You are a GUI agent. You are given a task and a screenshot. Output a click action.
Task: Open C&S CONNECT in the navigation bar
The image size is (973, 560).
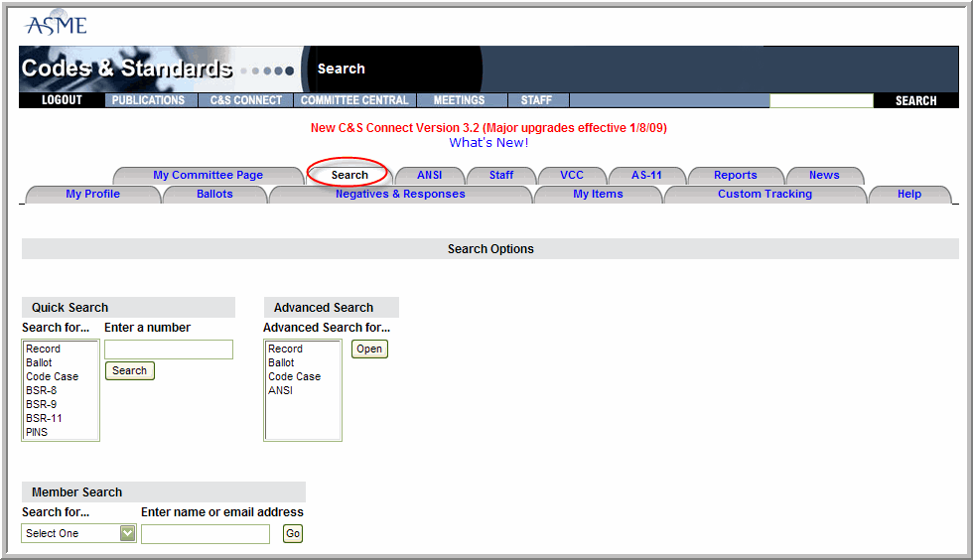[246, 100]
